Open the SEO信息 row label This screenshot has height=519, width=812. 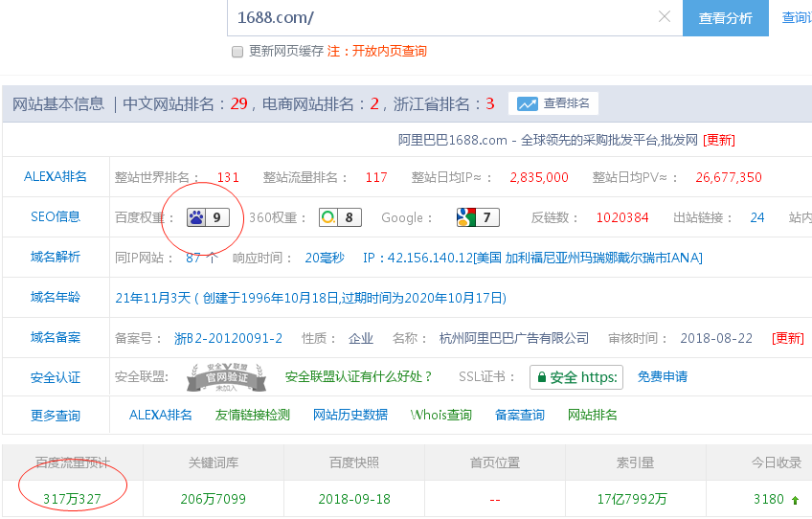pyautogui.click(x=56, y=216)
